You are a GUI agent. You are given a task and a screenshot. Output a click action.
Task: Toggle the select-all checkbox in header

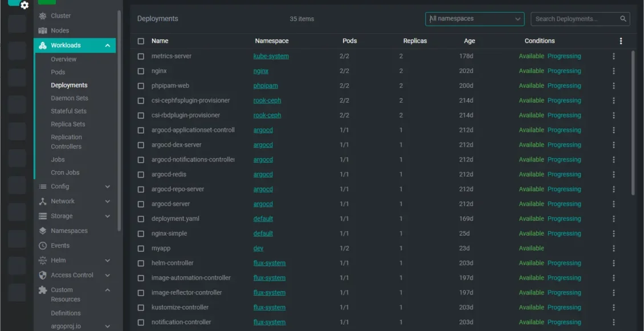(141, 41)
